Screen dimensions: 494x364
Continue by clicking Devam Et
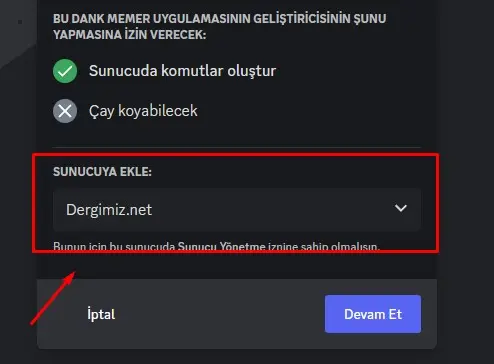(x=373, y=314)
